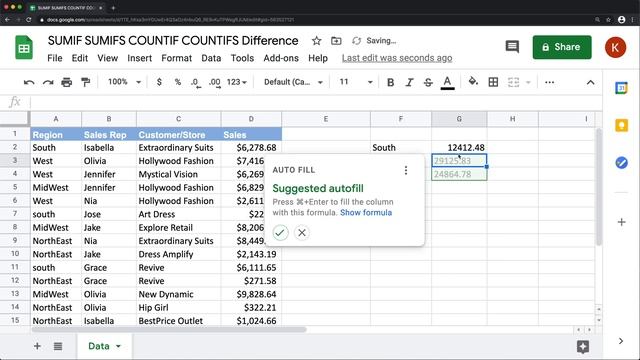Decrease decimal places icon
This screenshot has width=640, height=360.
[x=196, y=82]
